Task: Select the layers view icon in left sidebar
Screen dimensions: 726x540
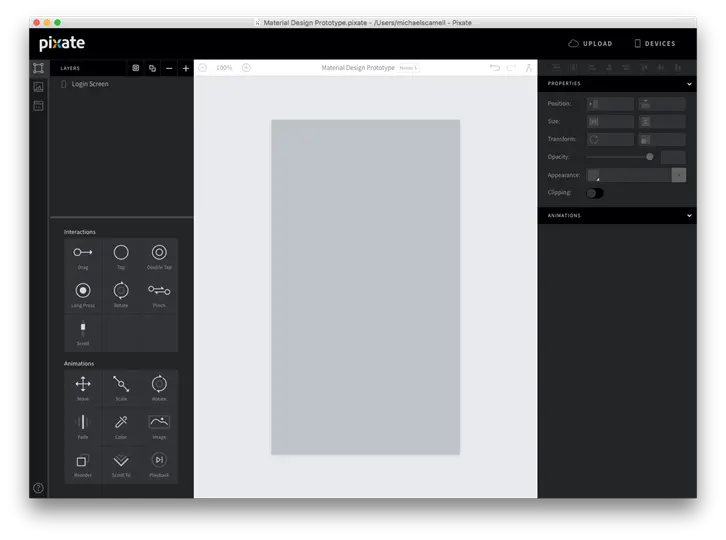Action: 38,68
